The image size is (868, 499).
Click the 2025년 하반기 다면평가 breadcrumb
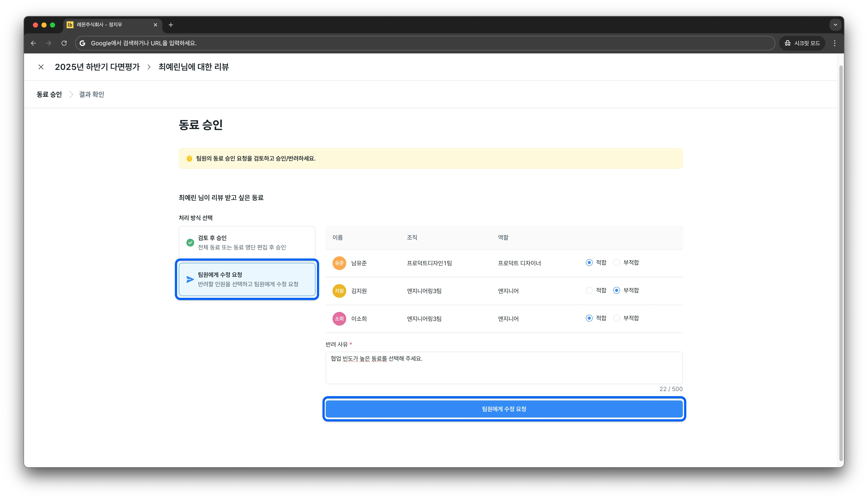click(x=97, y=67)
